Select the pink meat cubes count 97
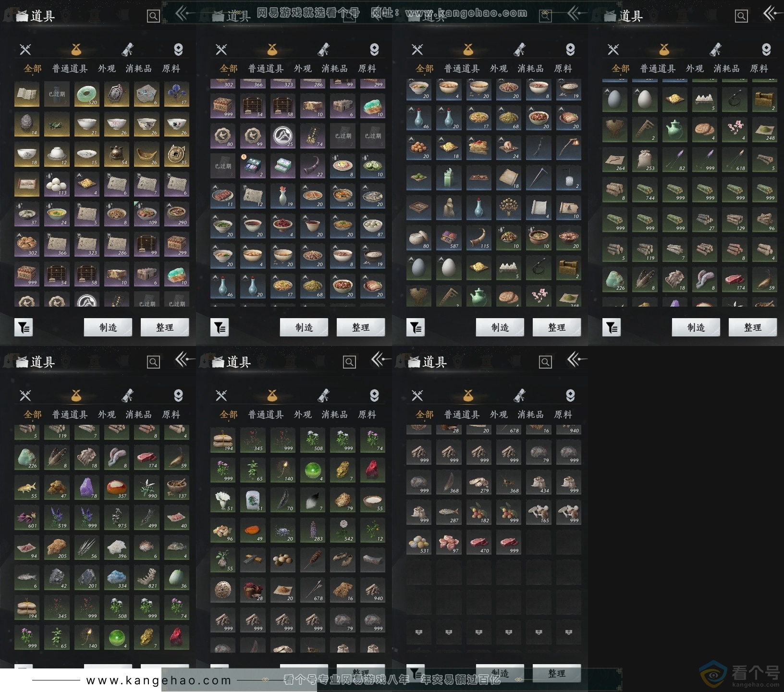 click(449, 543)
